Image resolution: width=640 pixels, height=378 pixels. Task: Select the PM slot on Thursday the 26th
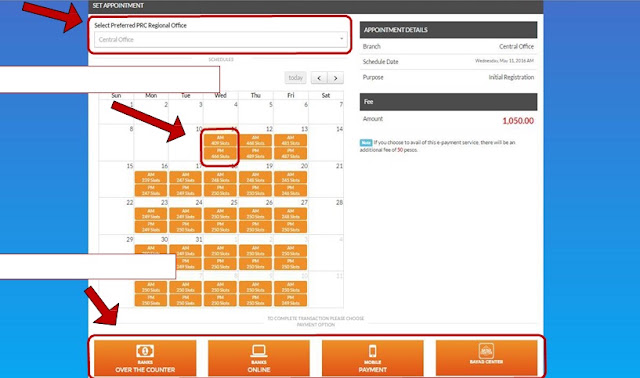[x=256, y=227]
